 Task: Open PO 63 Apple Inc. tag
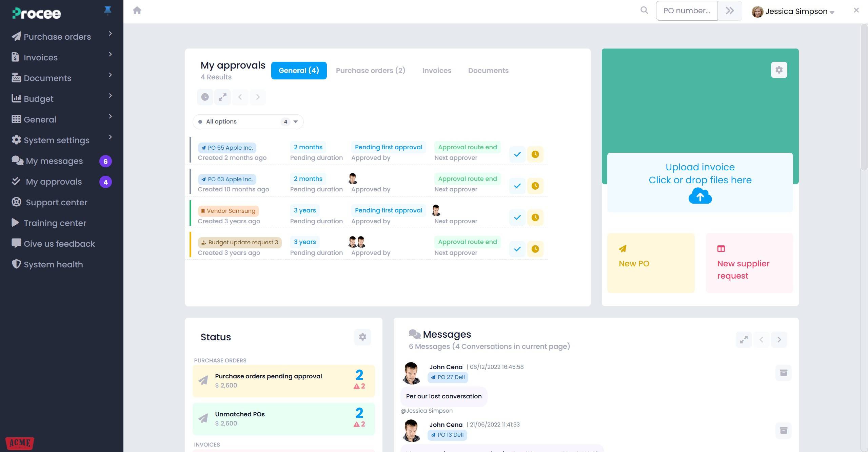pyautogui.click(x=227, y=179)
